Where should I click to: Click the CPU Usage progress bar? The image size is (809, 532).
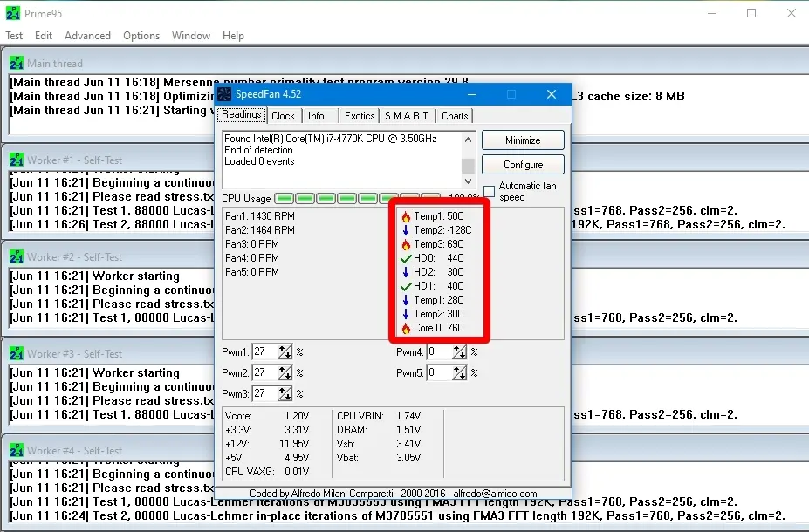pos(357,199)
